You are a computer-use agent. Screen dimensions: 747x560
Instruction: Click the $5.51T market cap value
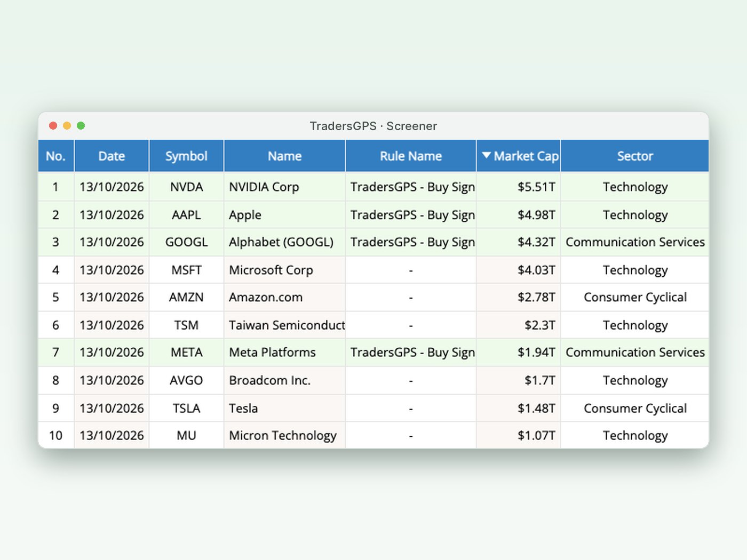click(536, 187)
